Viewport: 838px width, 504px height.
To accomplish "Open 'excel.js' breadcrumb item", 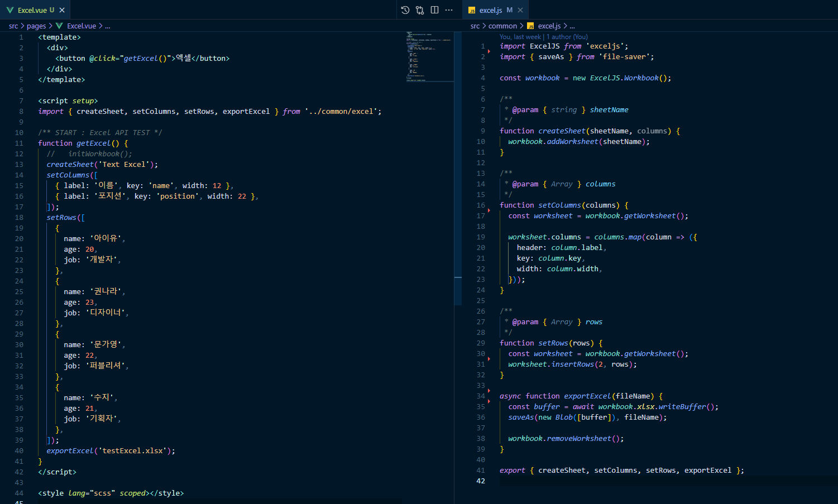I will click(x=549, y=26).
